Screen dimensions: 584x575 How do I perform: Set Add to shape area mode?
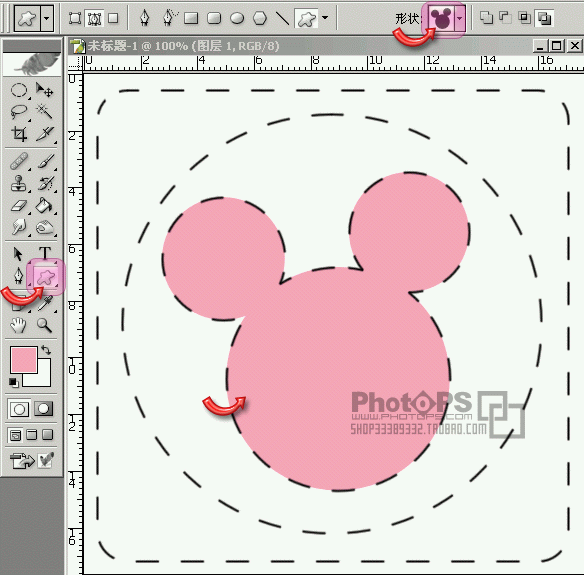tap(486, 18)
